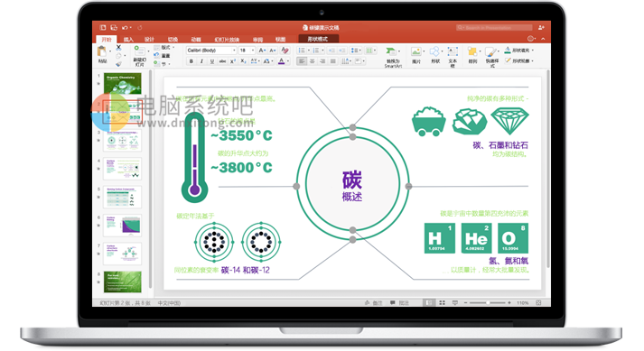This screenshot has height=351, width=644.
Task: Click the New Slide button
Action: 140,56
